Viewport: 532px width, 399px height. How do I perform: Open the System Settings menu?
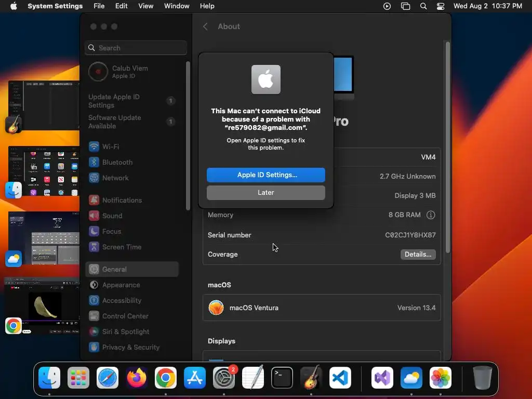55,6
